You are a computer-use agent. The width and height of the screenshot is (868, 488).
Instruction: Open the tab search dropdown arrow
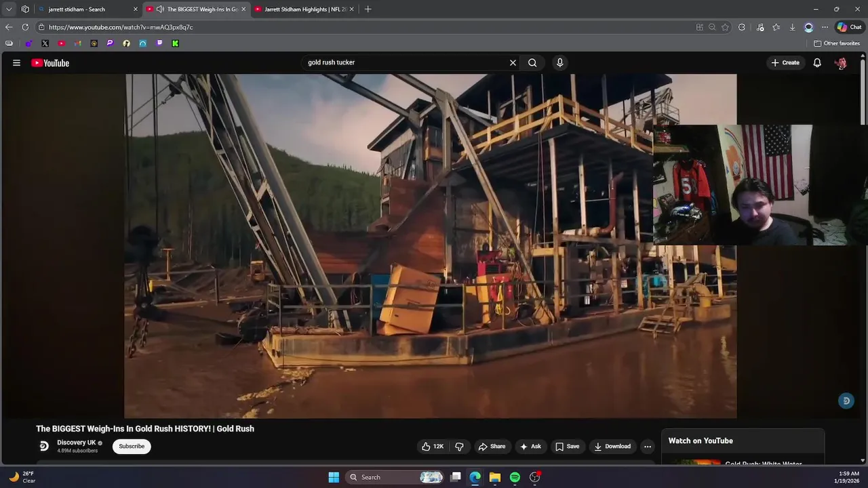tap(9, 9)
